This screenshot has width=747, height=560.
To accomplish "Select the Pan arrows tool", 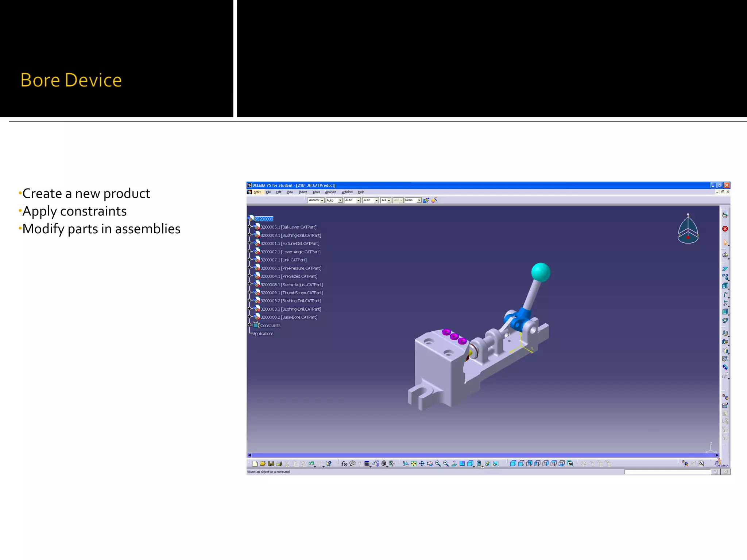I will coord(422,464).
